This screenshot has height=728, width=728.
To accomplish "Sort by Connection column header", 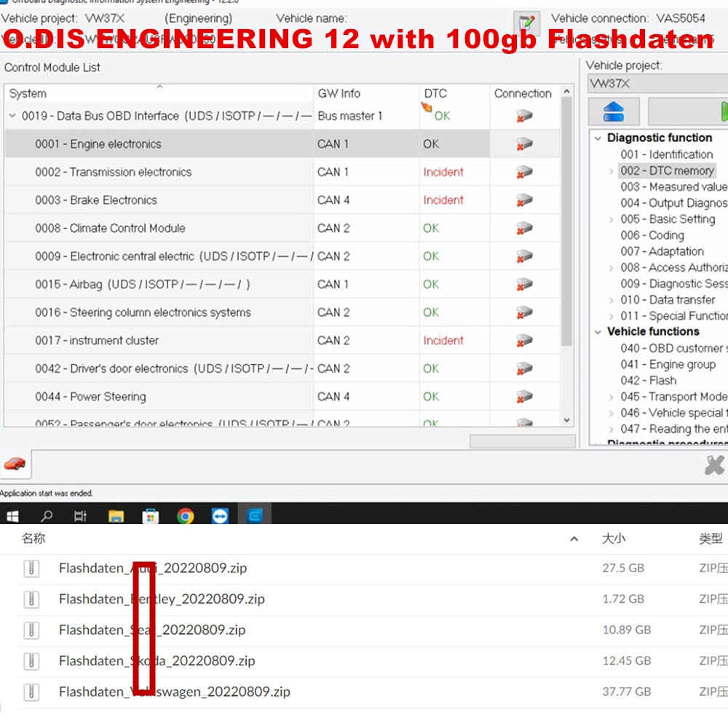I will pos(525,93).
